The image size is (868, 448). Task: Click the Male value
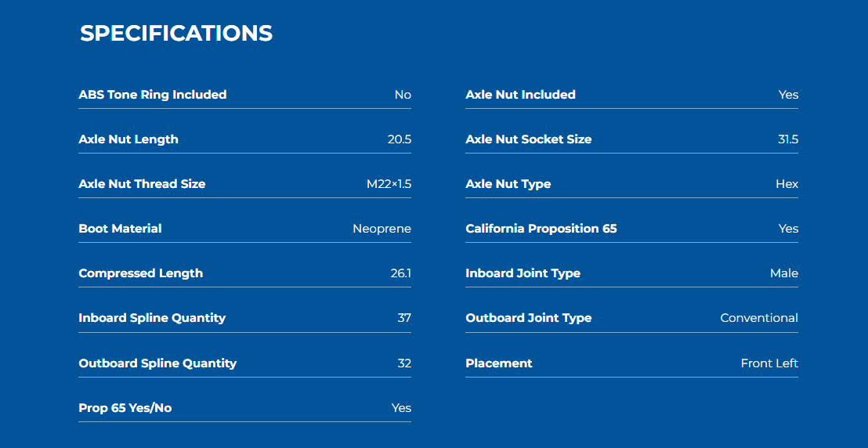pos(783,273)
